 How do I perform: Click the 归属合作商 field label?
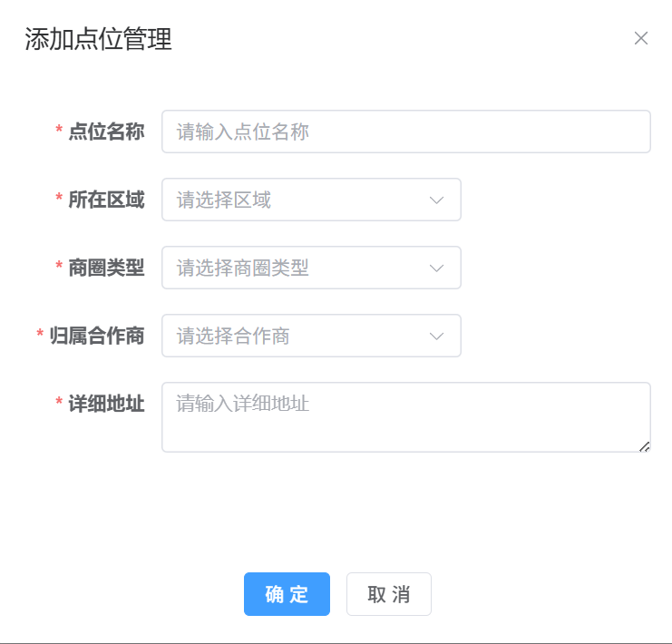click(x=97, y=336)
